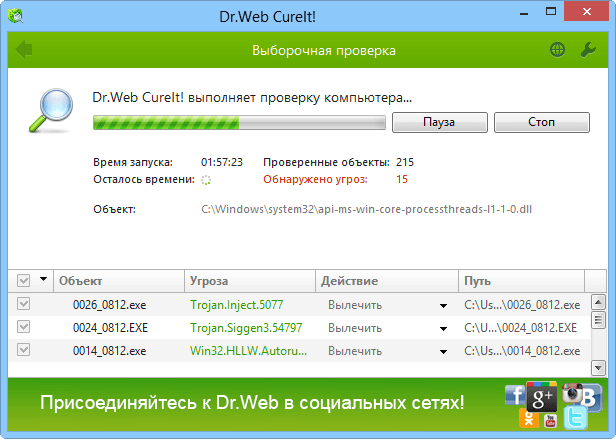
Task: Toggle the select-all checkbox in table header
Action: pos(24,281)
